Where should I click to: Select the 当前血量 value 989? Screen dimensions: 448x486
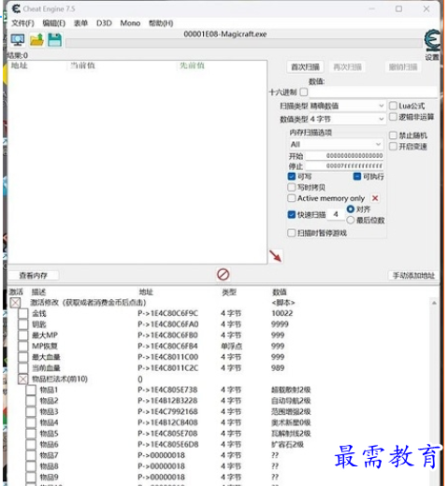[x=278, y=368]
